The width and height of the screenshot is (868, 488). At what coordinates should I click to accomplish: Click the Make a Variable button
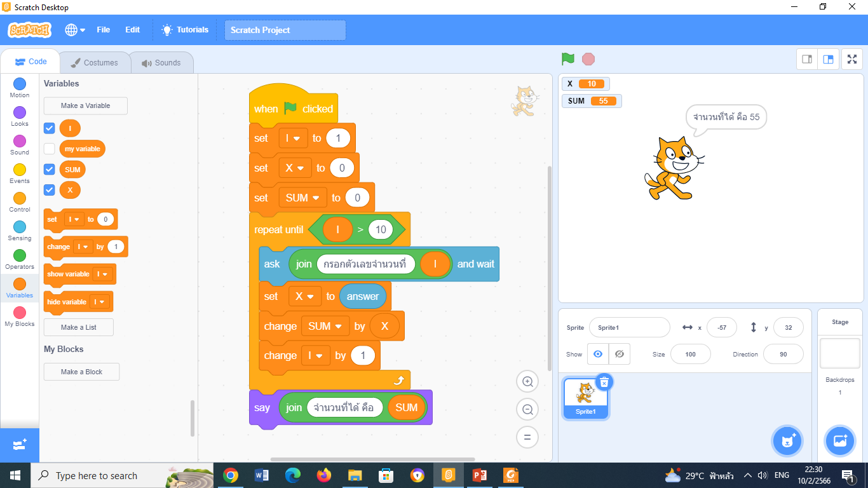[85, 105]
